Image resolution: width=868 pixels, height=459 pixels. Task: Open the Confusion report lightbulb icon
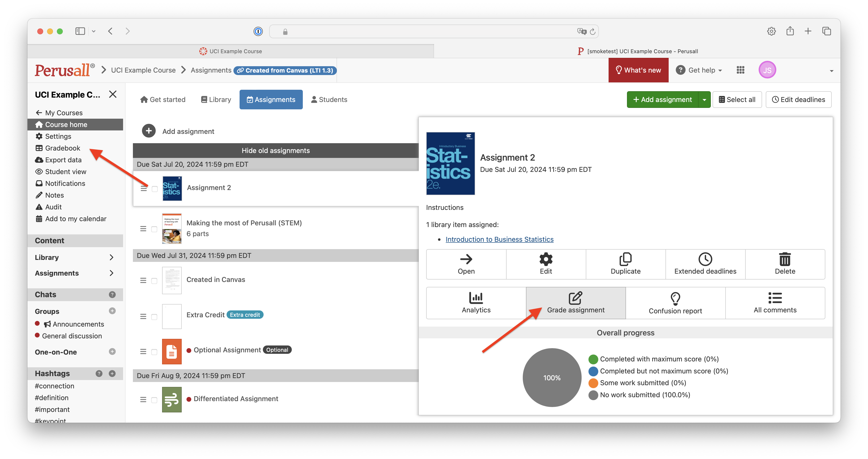coord(675,298)
